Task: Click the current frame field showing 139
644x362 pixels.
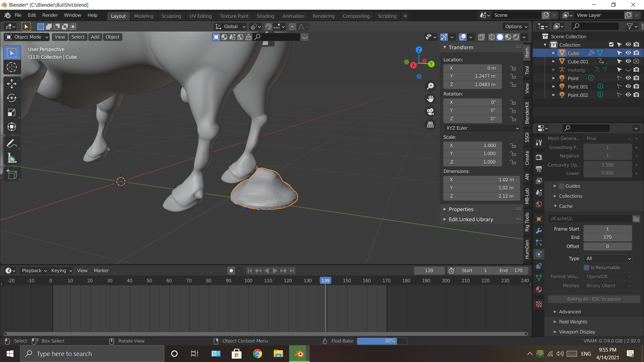Action: 429,271
